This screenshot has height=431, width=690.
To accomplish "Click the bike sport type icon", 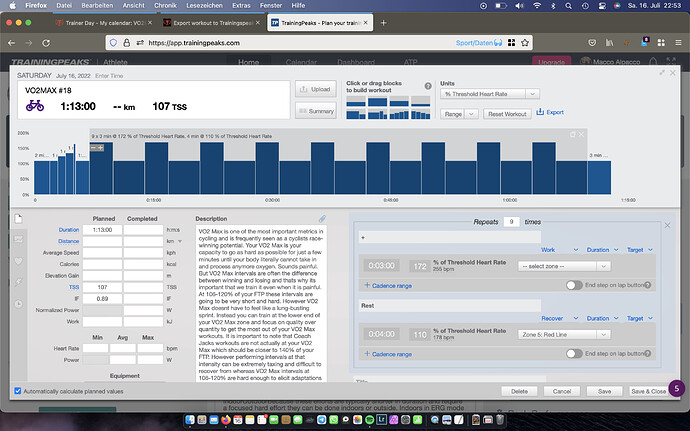I will tap(35, 106).
